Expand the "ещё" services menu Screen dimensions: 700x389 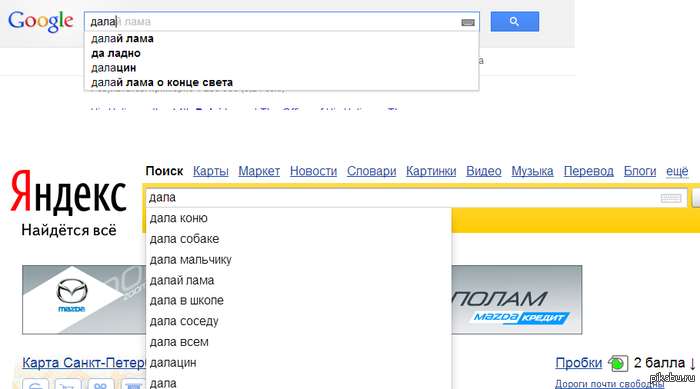coord(677,171)
